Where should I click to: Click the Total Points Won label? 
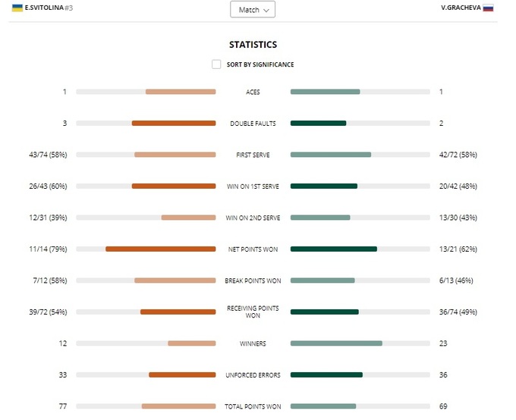tap(253, 406)
